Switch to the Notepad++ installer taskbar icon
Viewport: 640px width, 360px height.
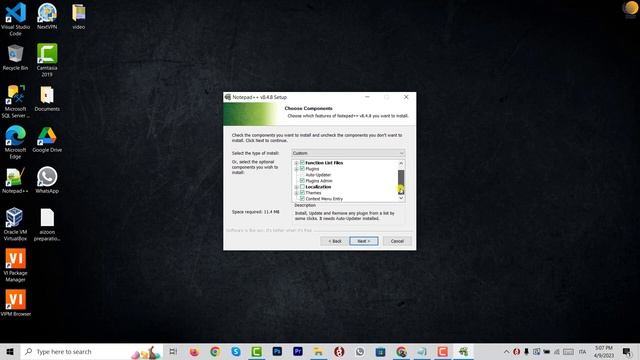pyautogui.click(x=463, y=351)
